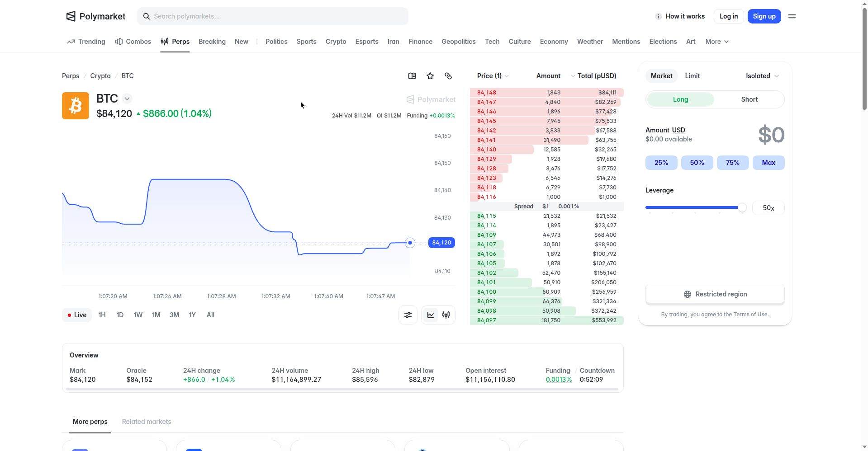
Task: Click the Overview horizontal scrollbar
Action: click(x=342, y=389)
